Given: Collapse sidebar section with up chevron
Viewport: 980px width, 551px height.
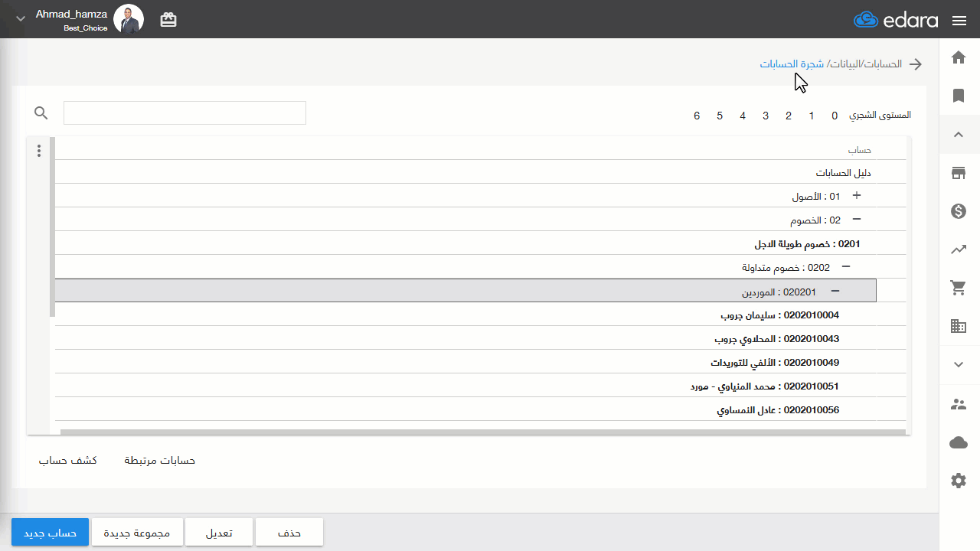Looking at the screenshot, I should (x=959, y=135).
